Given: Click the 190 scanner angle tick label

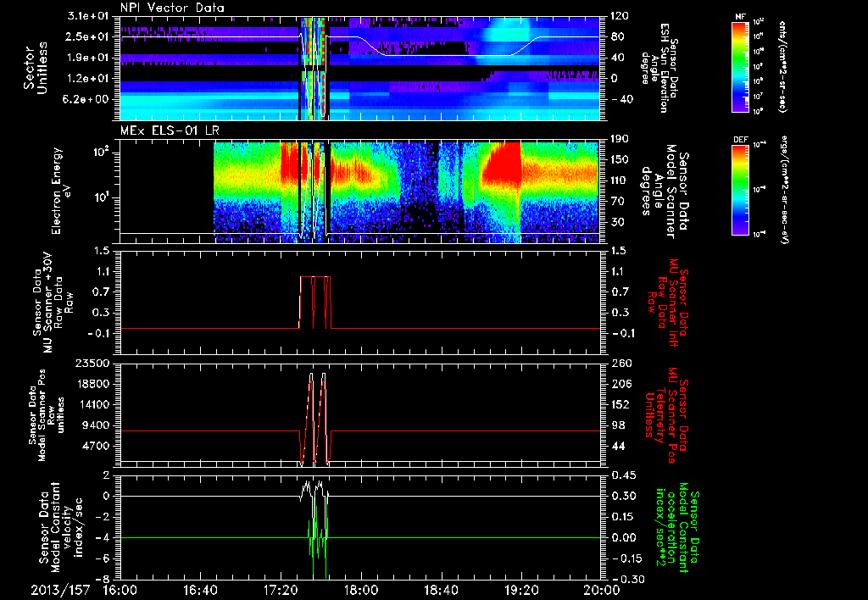Looking at the screenshot, I should pos(621,139).
